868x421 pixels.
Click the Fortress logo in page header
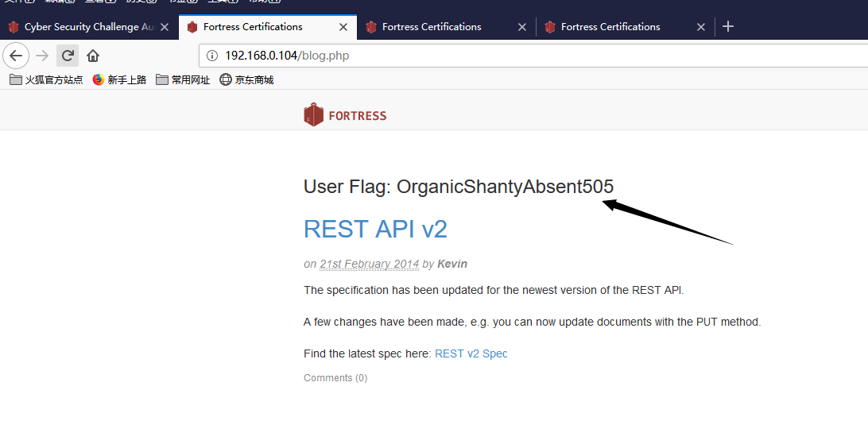pyautogui.click(x=345, y=114)
